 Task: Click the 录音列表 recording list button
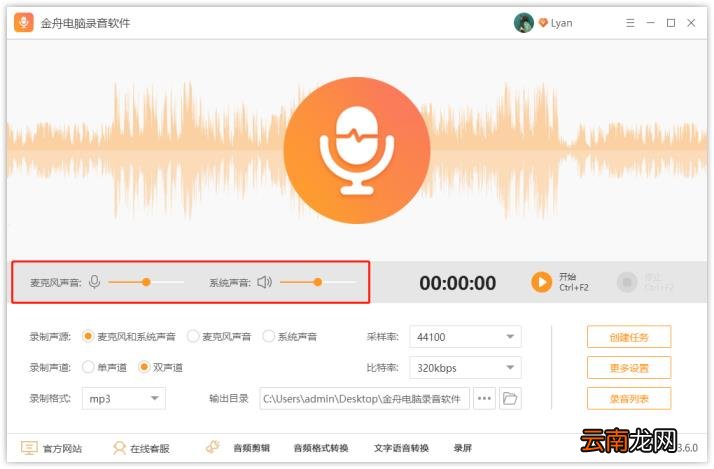pyautogui.click(x=629, y=399)
